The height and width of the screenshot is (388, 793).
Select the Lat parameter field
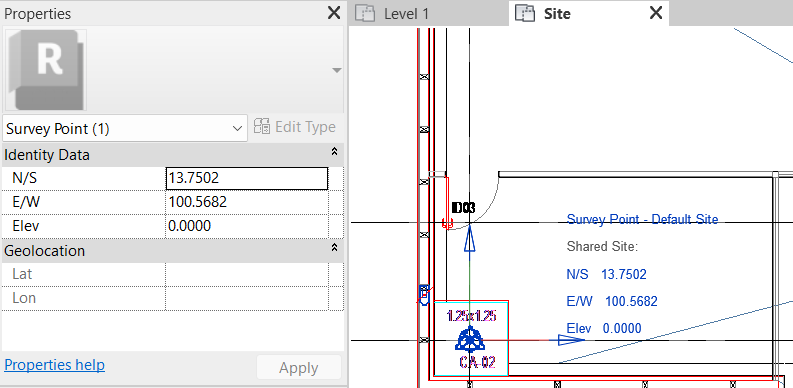pyautogui.click(x=247, y=274)
